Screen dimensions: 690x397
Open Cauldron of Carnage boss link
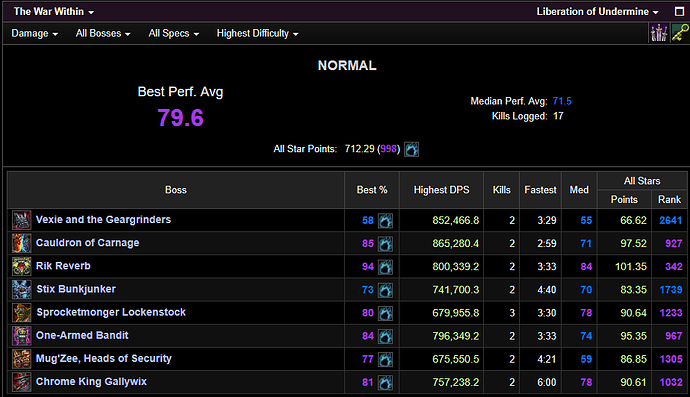pos(88,243)
